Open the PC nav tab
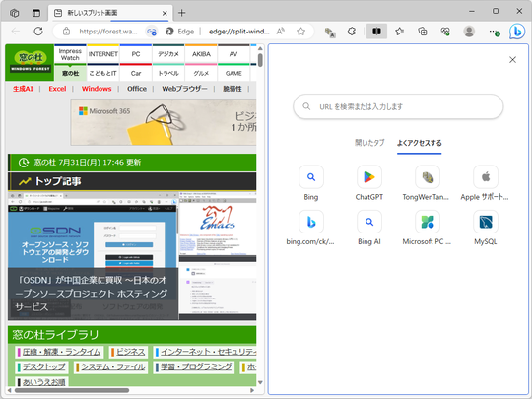Viewport: 532px width, 399px height. (136, 54)
